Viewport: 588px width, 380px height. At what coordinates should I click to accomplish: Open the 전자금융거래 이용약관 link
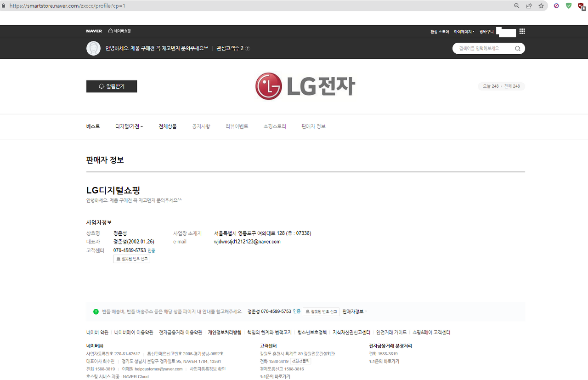tap(181, 332)
